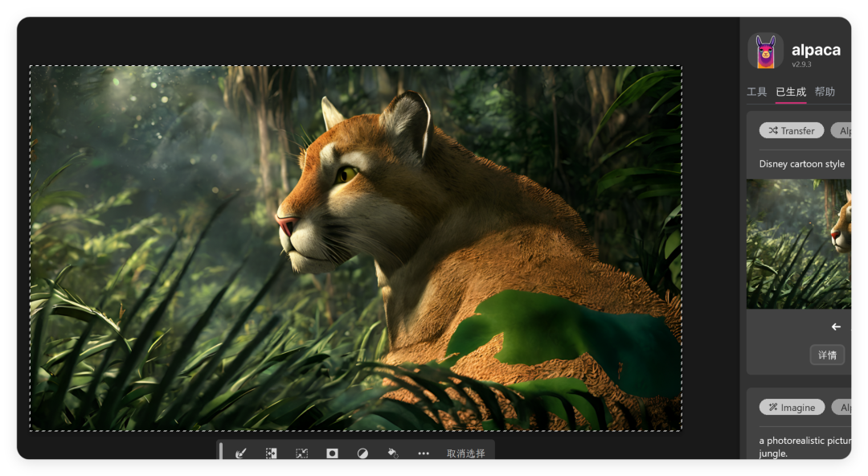868x476 pixels.
Task: Click the Imagine button
Action: (x=792, y=407)
